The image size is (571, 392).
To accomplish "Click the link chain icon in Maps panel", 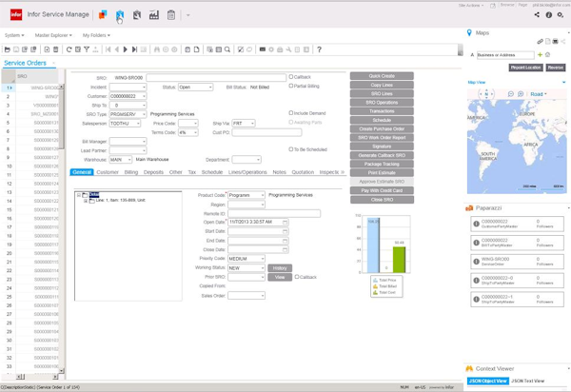I will click(541, 42).
